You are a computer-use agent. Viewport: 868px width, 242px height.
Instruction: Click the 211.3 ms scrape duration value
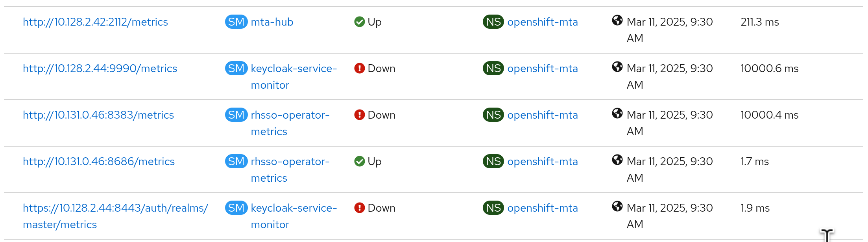point(759,22)
